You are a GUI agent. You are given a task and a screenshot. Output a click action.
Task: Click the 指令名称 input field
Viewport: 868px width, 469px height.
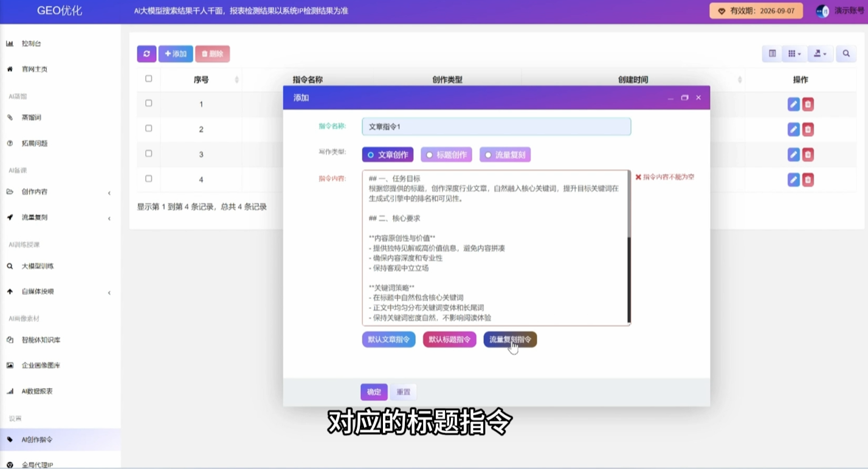[x=496, y=126]
